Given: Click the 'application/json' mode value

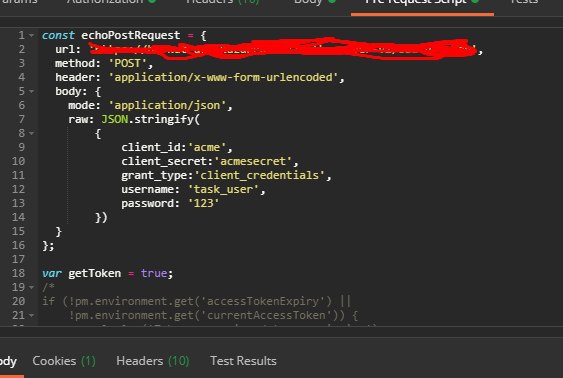Looking at the screenshot, I should coord(167,105).
